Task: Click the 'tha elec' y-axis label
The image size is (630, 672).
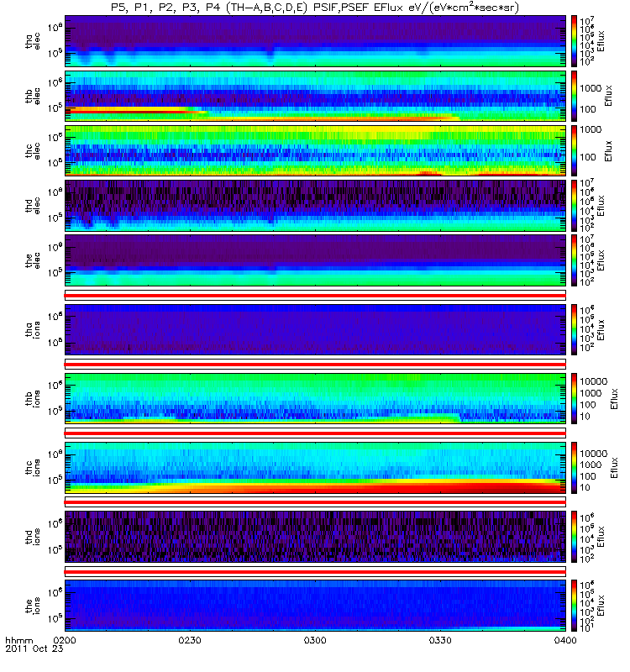Action: (33, 41)
